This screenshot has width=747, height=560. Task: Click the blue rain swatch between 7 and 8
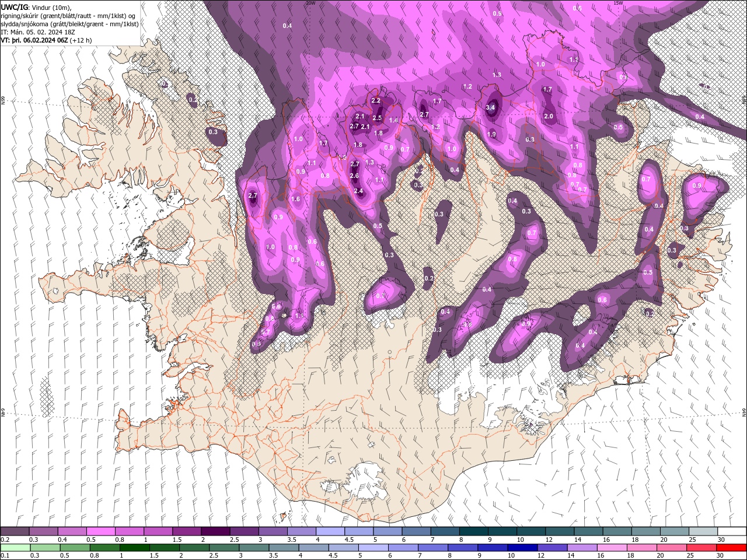coord(433,548)
